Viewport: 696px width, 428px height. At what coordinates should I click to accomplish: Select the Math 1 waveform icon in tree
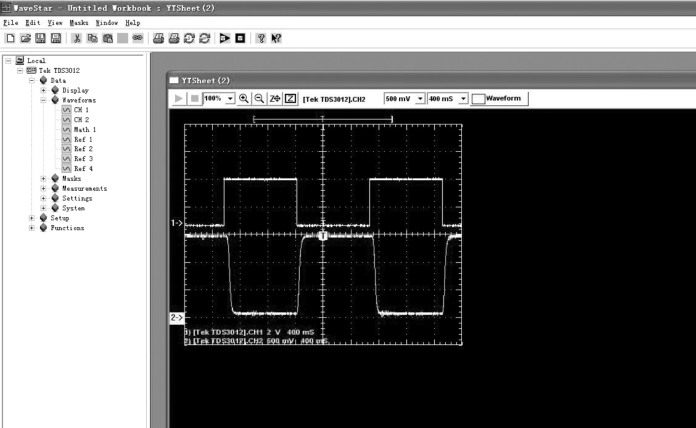pos(66,129)
